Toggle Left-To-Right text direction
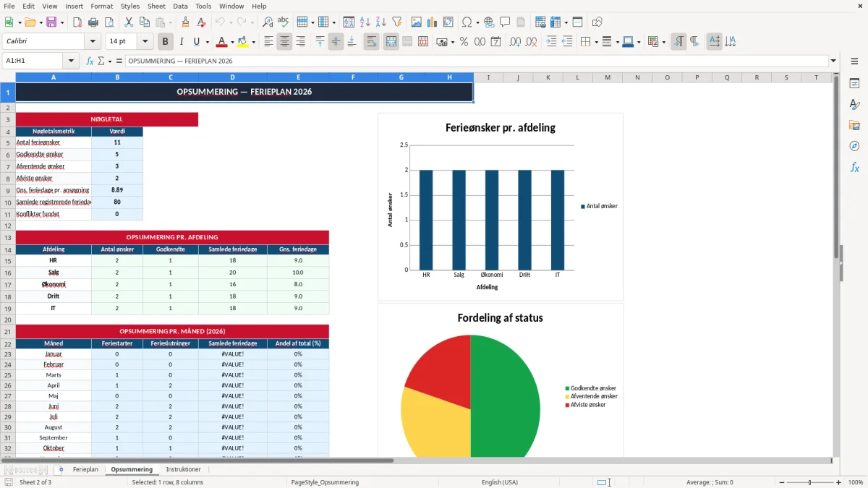 coord(678,42)
